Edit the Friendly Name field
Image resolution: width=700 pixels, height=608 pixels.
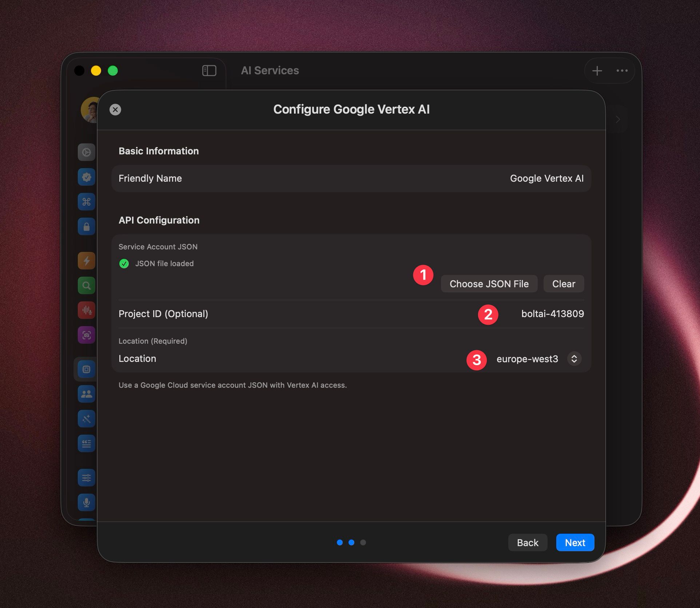tap(351, 178)
